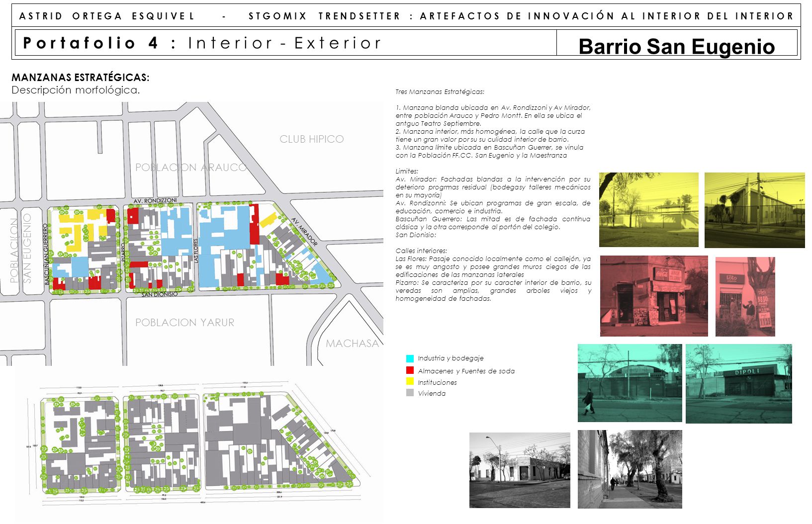Click the gray Vivienda legend swatch
812x524 pixels.
[410, 393]
